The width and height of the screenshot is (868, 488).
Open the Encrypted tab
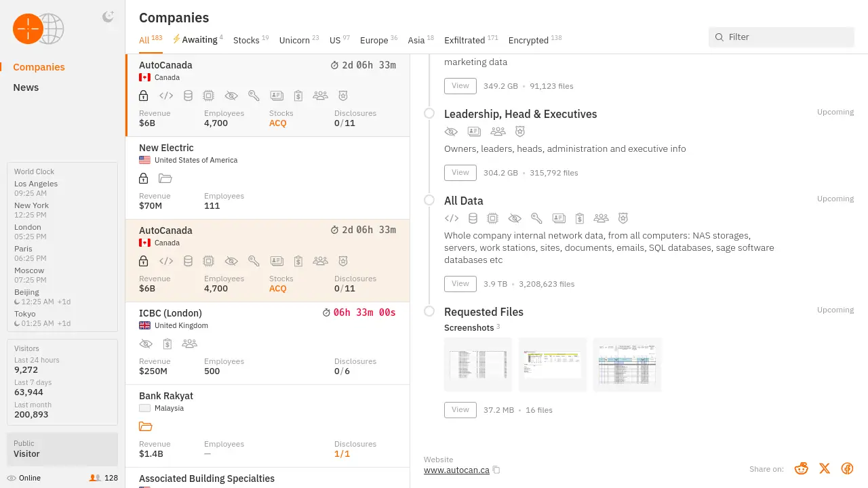point(528,41)
